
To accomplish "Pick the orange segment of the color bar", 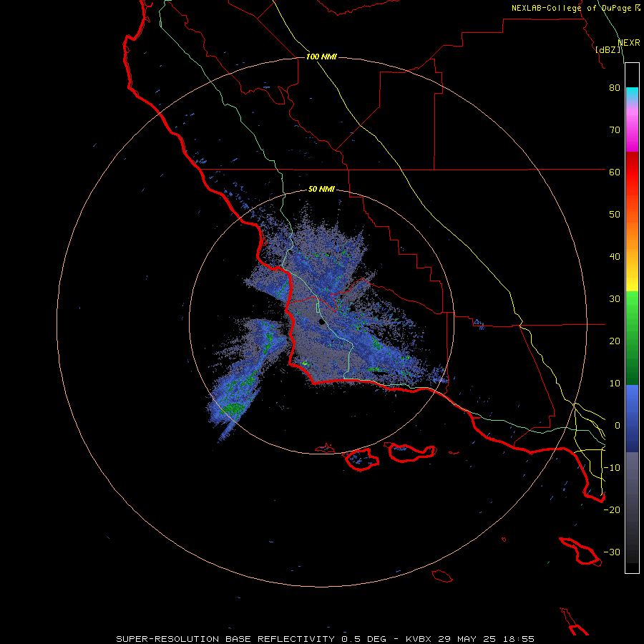I will [x=632, y=238].
